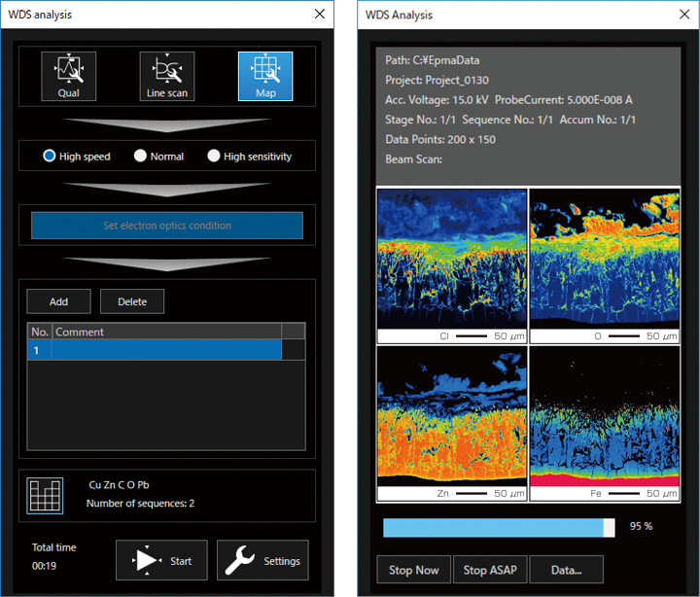Click the 'Path: C:¥EpmaData' text

[432, 60]
